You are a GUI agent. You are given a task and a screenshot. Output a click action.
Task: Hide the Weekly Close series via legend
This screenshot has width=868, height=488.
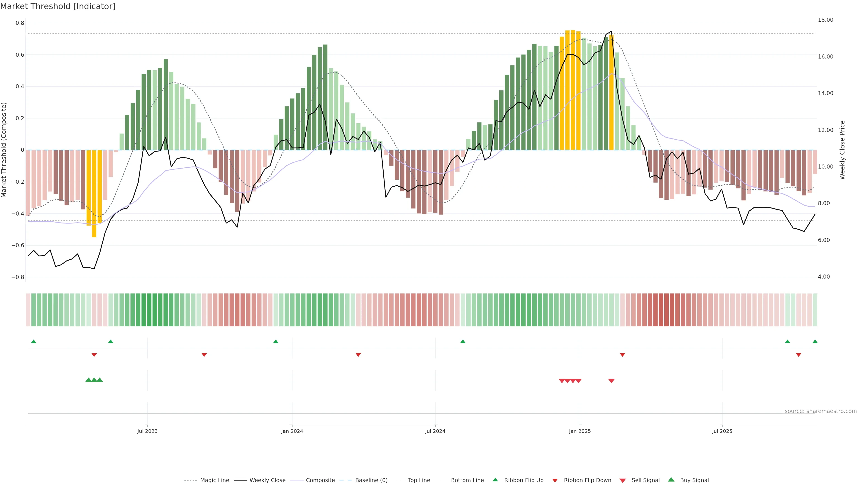267,480
